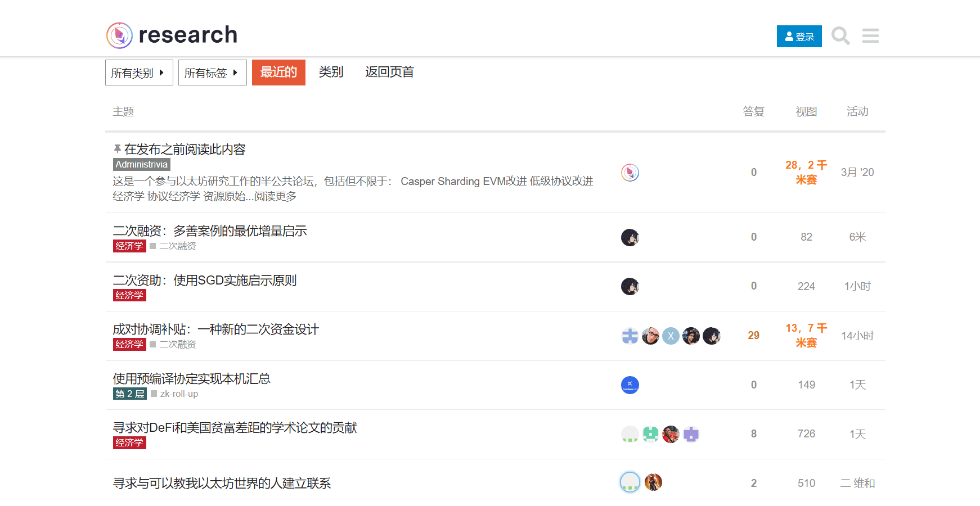Click the avatar beside the 二次资助 topic
The image size is (980, 506).
(x=630, y=286)
